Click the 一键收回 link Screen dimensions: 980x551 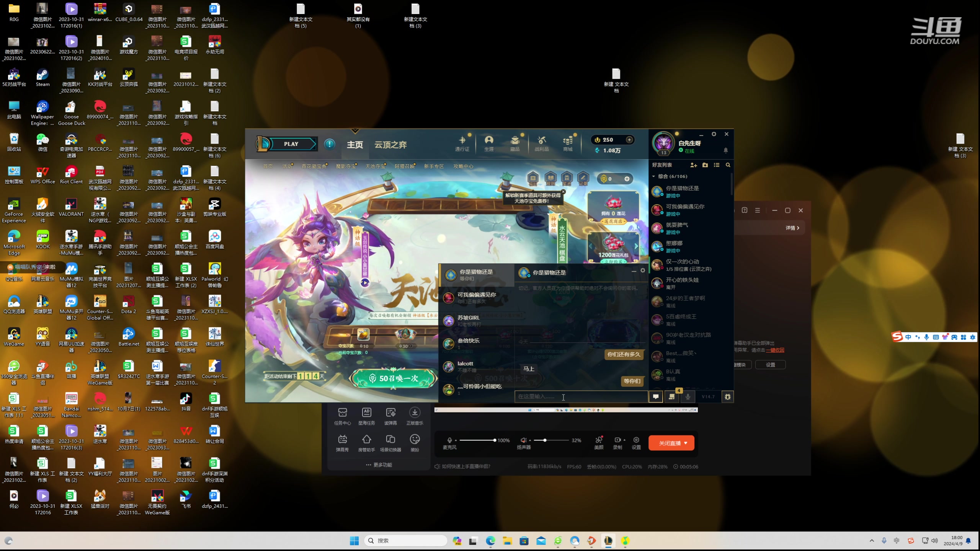(x=775, y=350)
